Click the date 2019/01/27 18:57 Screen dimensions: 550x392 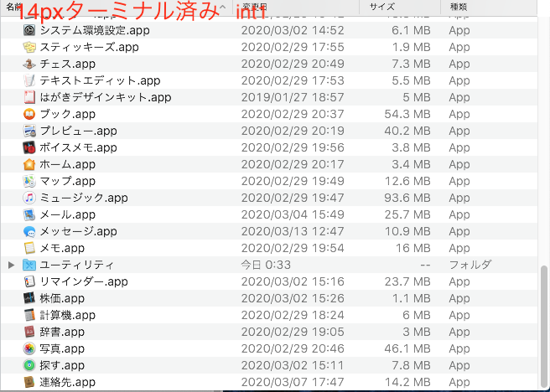pyautogui.click(x=293, y=97)
